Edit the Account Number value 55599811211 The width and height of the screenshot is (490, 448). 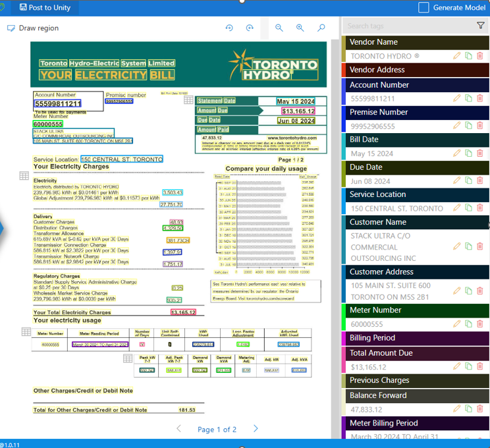[x=457, y=98]
